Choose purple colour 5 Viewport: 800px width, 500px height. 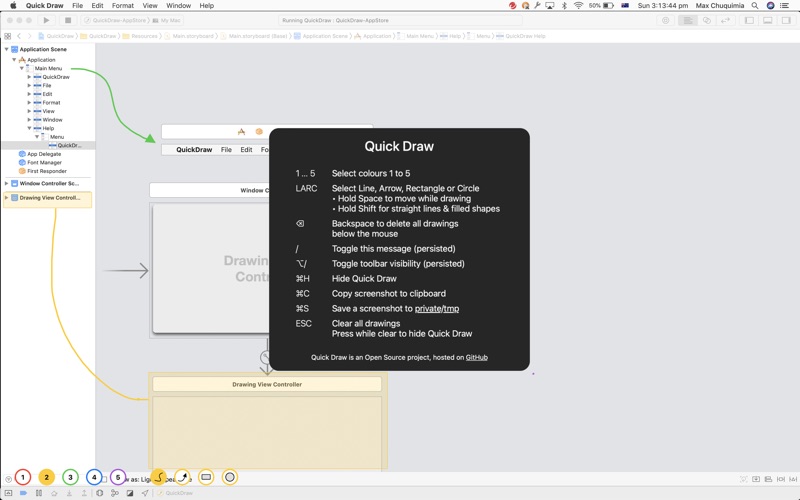[118, 477]
